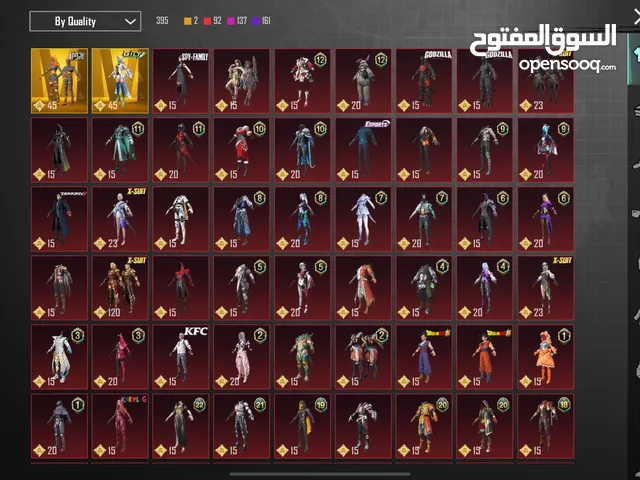Image resolution: width=640 pixels, height=480 pixels.
Task: Select the level 7 outfit priced 20
Action: click(x=424, y=219)
